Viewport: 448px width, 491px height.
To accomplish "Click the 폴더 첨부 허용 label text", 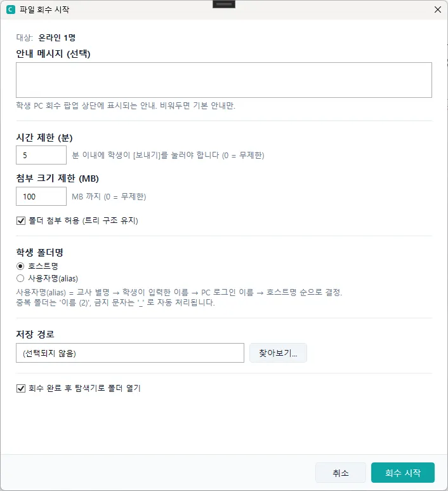I will (x=83, y=221).
